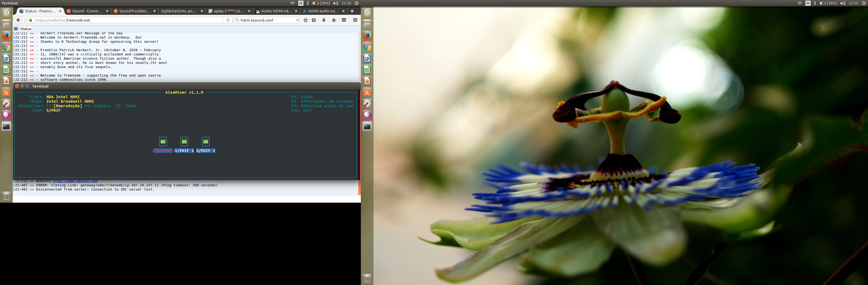Open System Settings in launcher beside Terminal window
The image size is (868, 285).
(6, 104)
